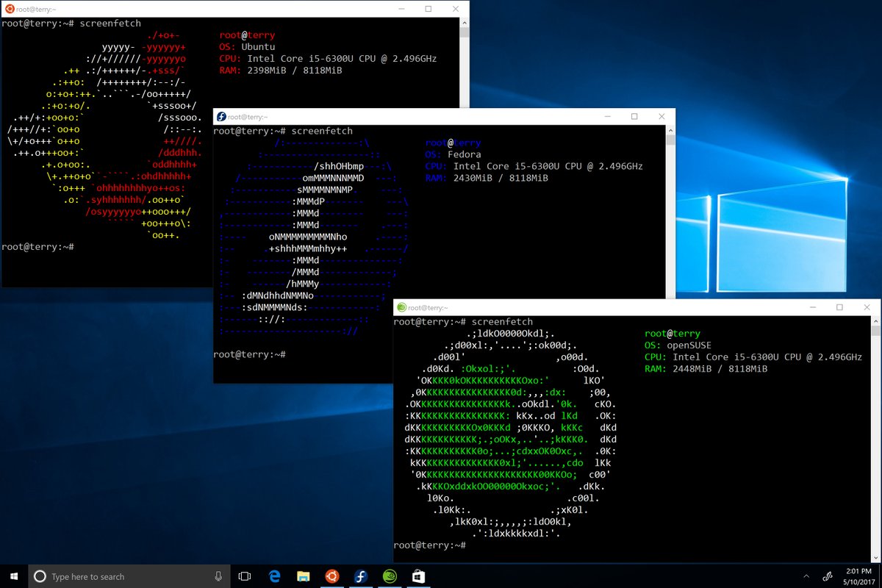
Task: Click the Ubuntu window title bar text 'root@terry:~'
Action: pos(37,9)
